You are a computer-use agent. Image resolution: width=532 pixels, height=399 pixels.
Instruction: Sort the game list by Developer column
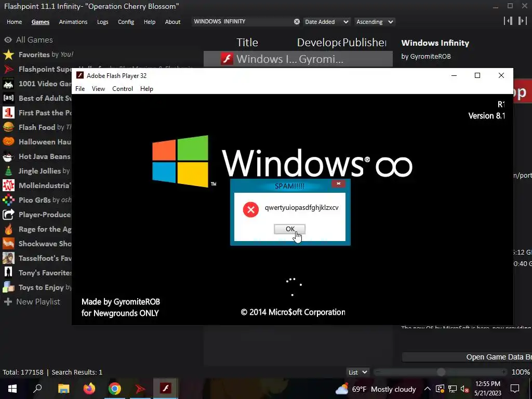[319, 43]
